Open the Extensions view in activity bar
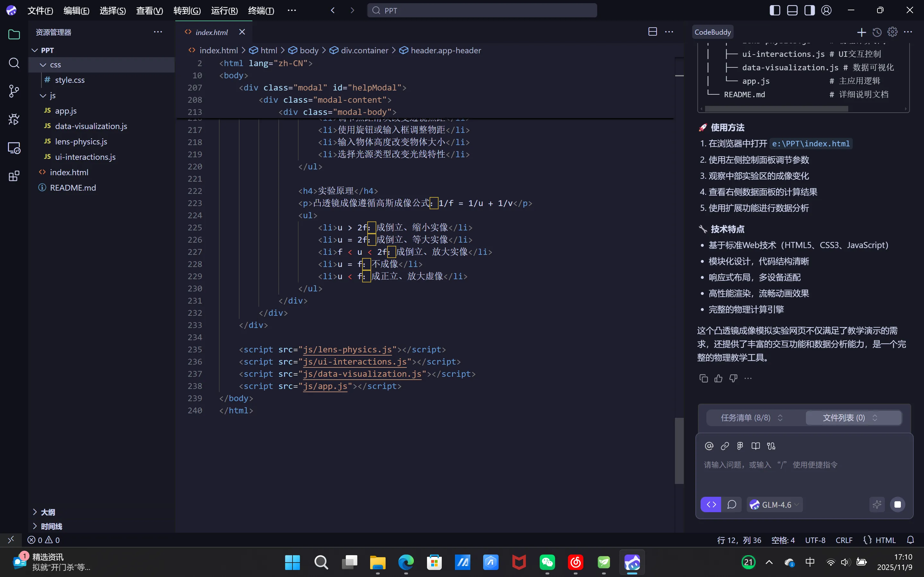 coord(14,176)
